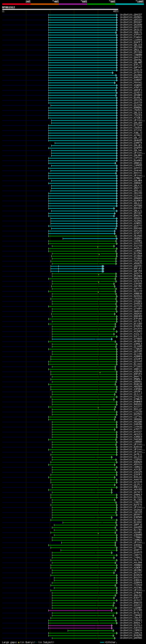This screenshot has width=146, height=644.
Task: Click the green ~80% identity legend segment
Action: click(101, 4)
